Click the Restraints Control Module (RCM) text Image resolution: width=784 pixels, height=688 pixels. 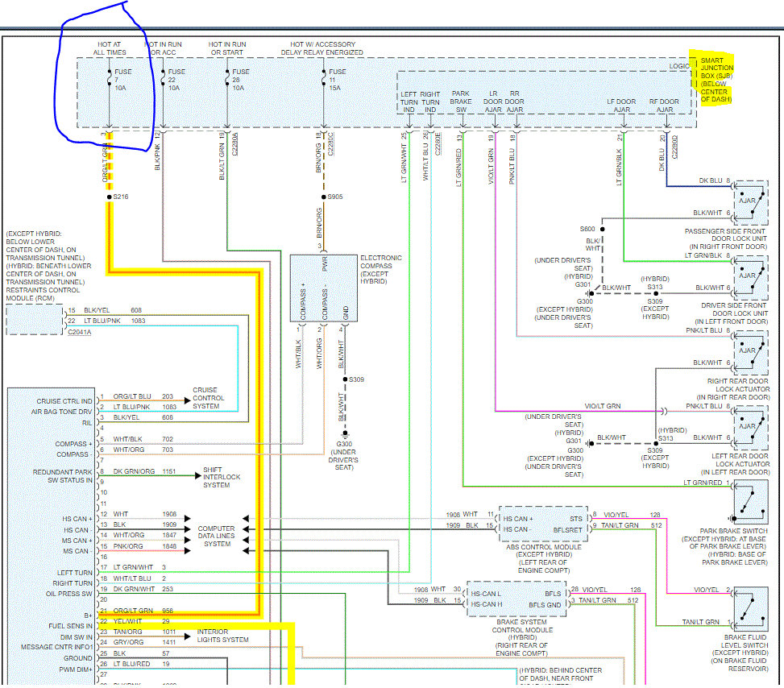[43, 294]
